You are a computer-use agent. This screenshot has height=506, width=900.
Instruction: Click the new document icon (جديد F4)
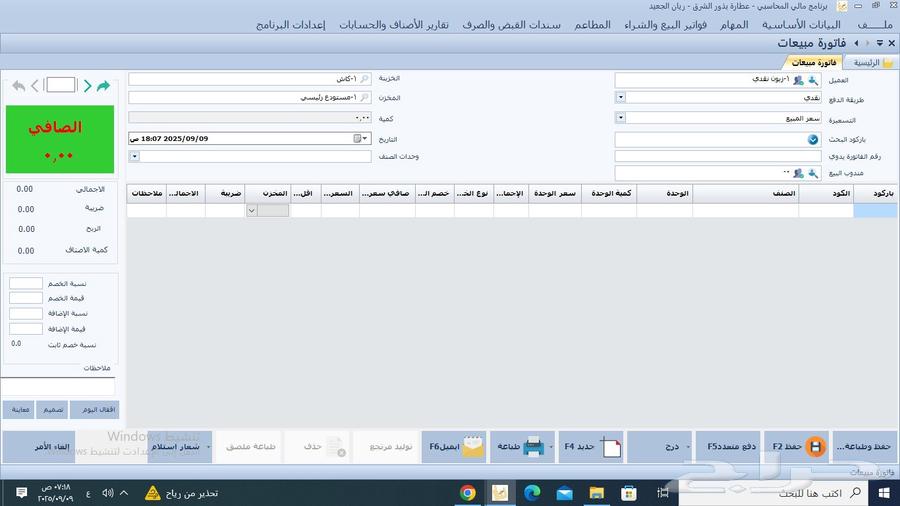611,446
